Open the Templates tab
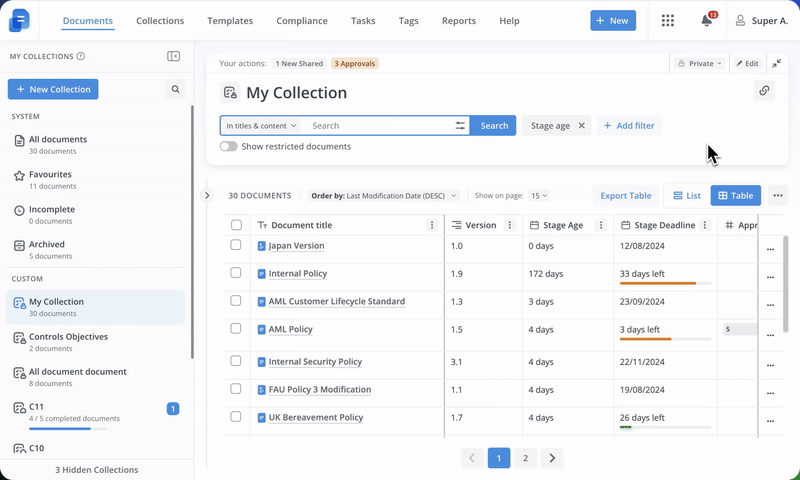The width and height of the screenshot is (800, 480). point(230,21)
